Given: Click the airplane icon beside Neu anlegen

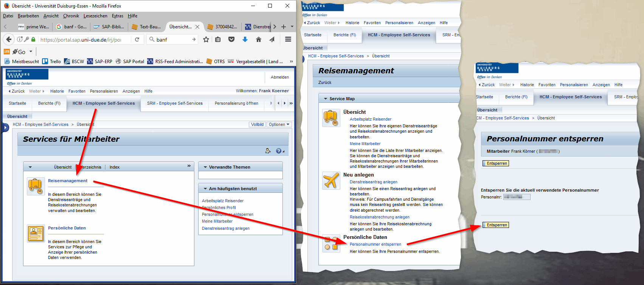Looking at the screenshot, I should 331,180.
